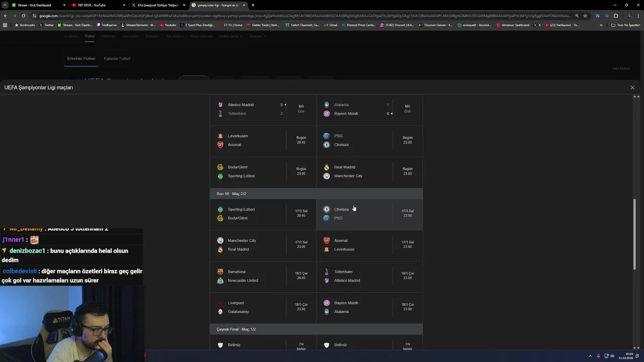Open Bayern Münih vs Atalanta 18/3 fixture
This screenshot has width=644, height=362.
tap(369, 307)
